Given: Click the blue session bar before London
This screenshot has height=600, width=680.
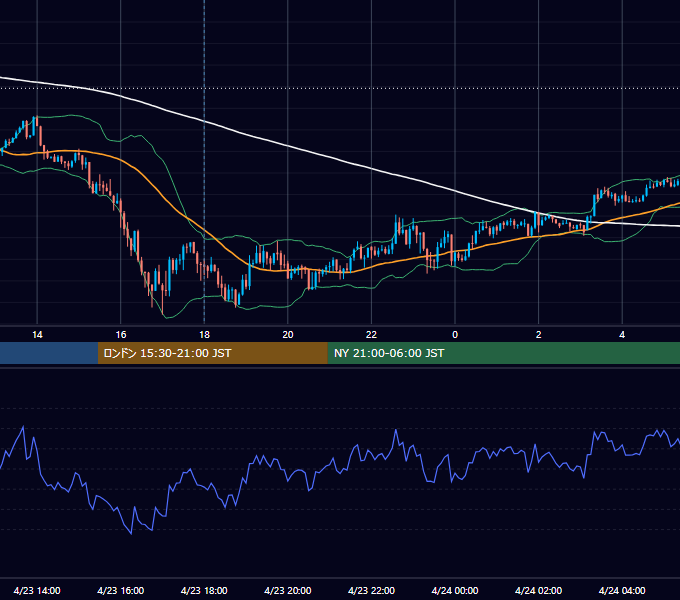Looking at the screenshot, I should tap(49, 353).
